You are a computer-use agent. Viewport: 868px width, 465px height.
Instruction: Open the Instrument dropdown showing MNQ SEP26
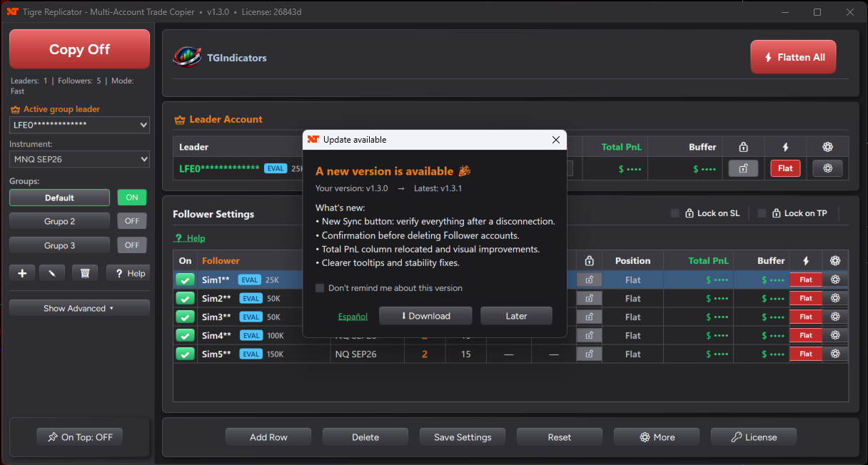pyautogui.click(x=79, y=159)
